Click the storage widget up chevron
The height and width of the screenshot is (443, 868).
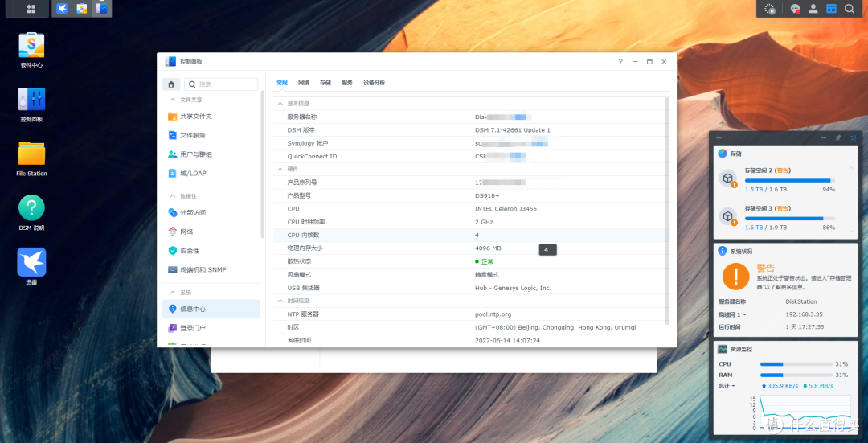click(851, 166)
